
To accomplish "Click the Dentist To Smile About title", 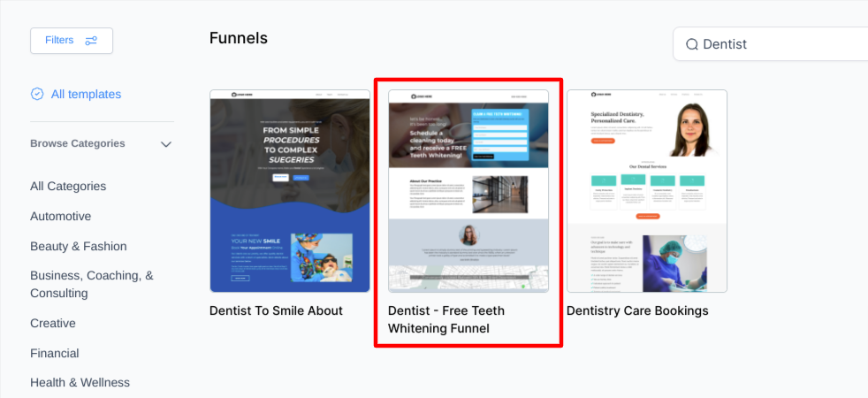I will click(x=277, y=310).
